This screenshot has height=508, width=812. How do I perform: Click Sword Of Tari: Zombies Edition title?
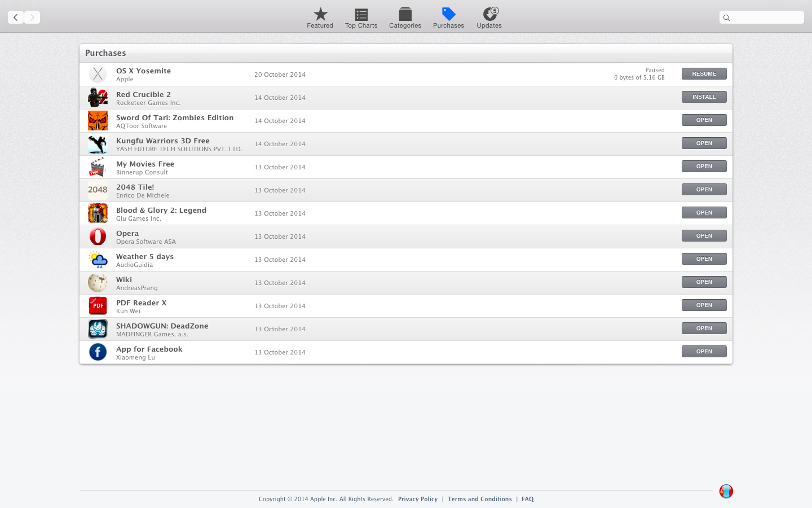[x=175, y=117]
